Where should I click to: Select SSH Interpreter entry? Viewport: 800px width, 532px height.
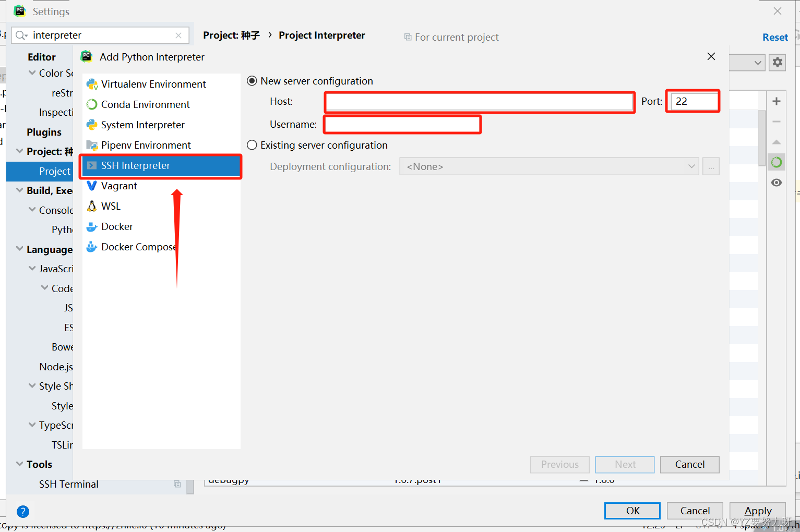[161, 165]
